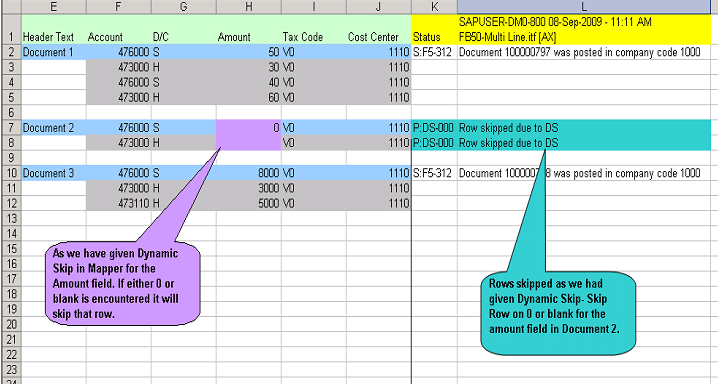Select row 6 header
Viewport: 720px width, 384px height.
pos(11,113)
